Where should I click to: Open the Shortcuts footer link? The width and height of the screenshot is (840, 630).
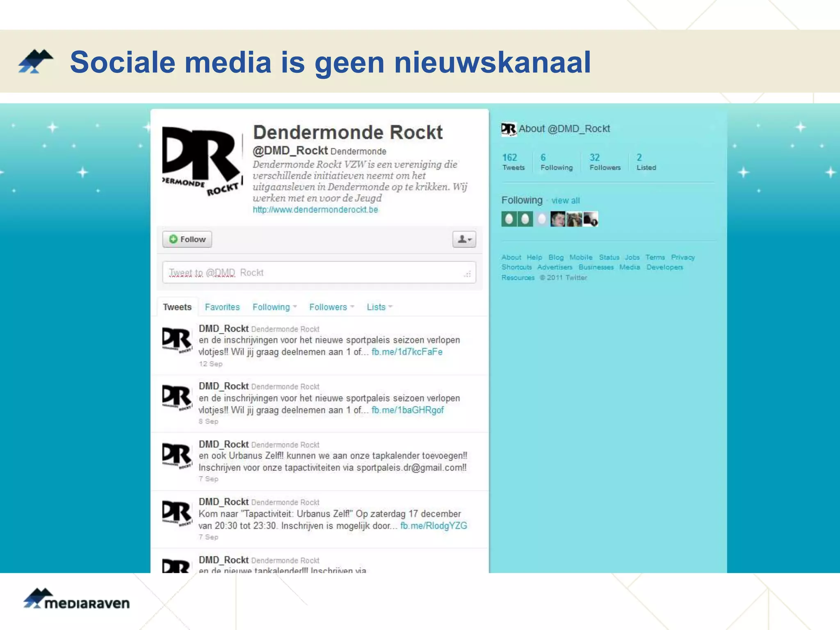[x=516, y=267]
